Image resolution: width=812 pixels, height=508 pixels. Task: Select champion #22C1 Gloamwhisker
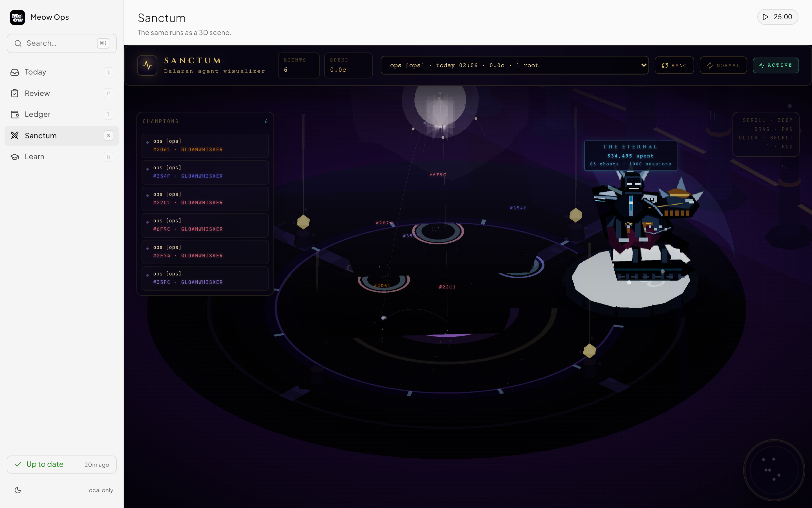click(x=205, y=199)
